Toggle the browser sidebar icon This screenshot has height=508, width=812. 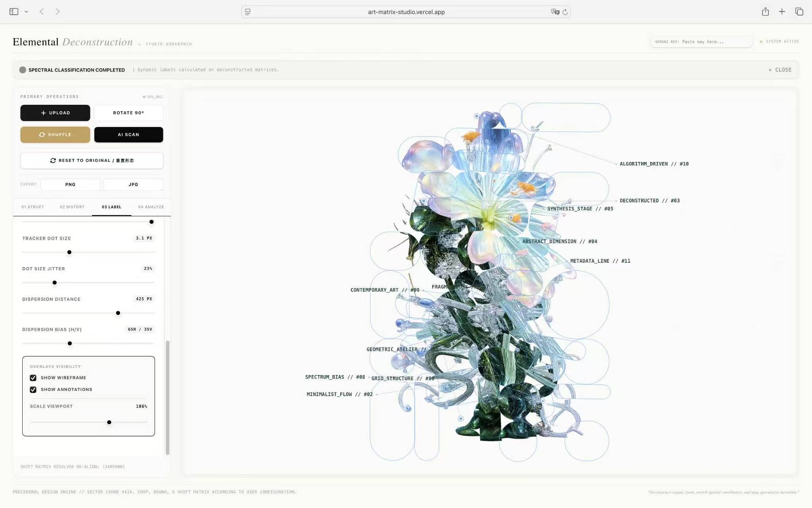tap(14, 12)
